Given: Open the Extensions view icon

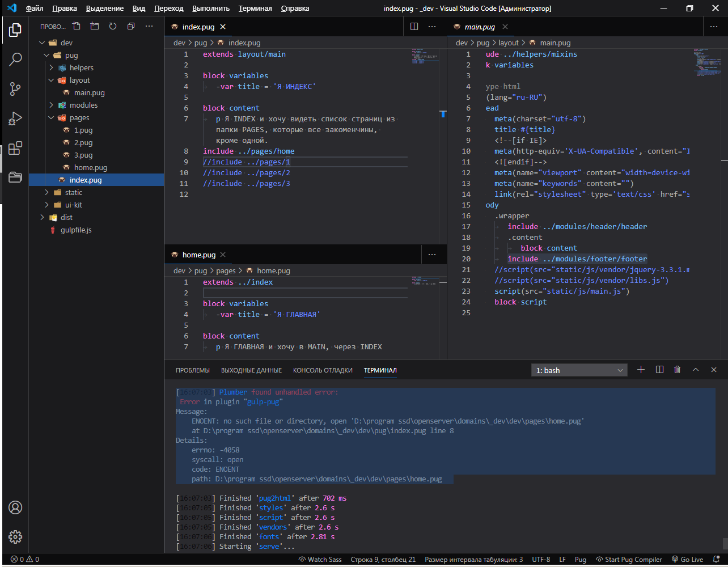Looking at the screenshot, I should point(15,147).
